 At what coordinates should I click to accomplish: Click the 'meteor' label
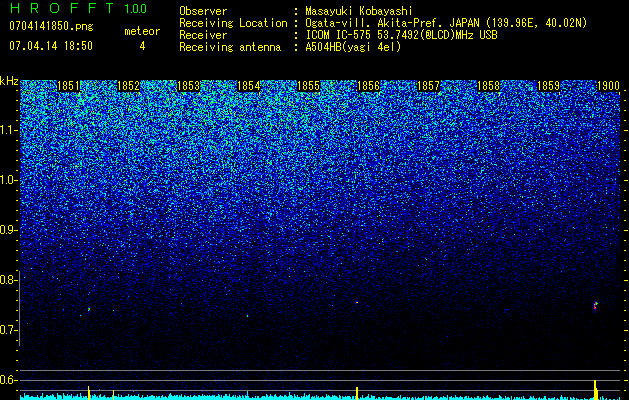pos(142,31)
